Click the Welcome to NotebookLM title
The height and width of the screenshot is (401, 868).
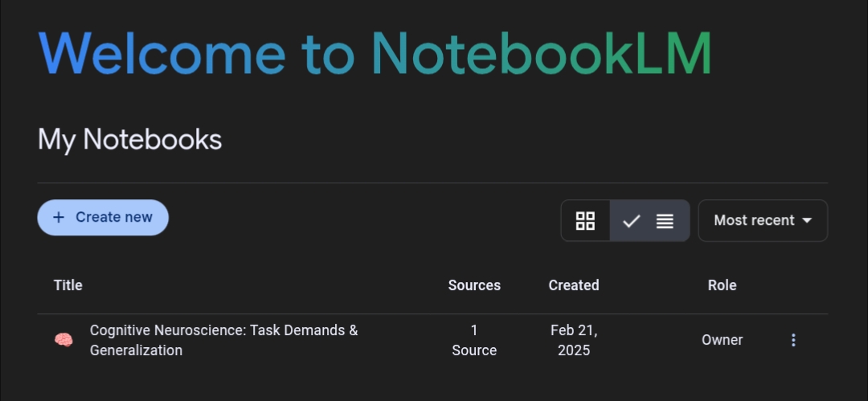click(x=375, y=54)
